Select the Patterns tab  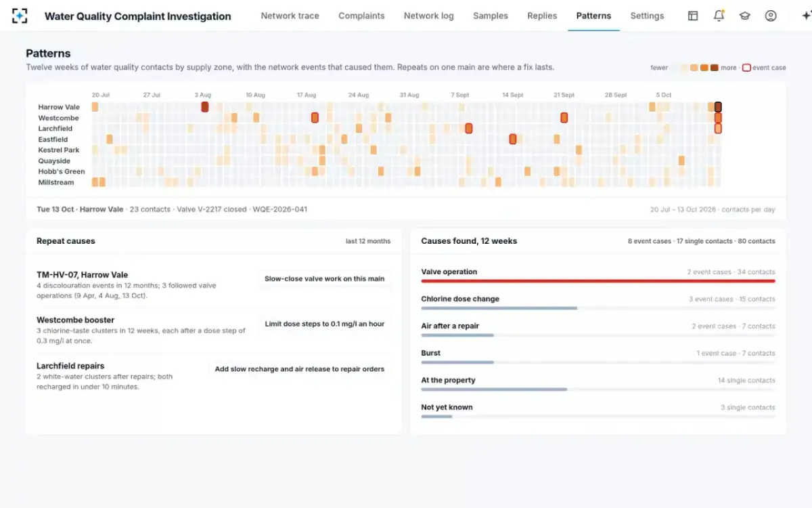click(593, 16)
